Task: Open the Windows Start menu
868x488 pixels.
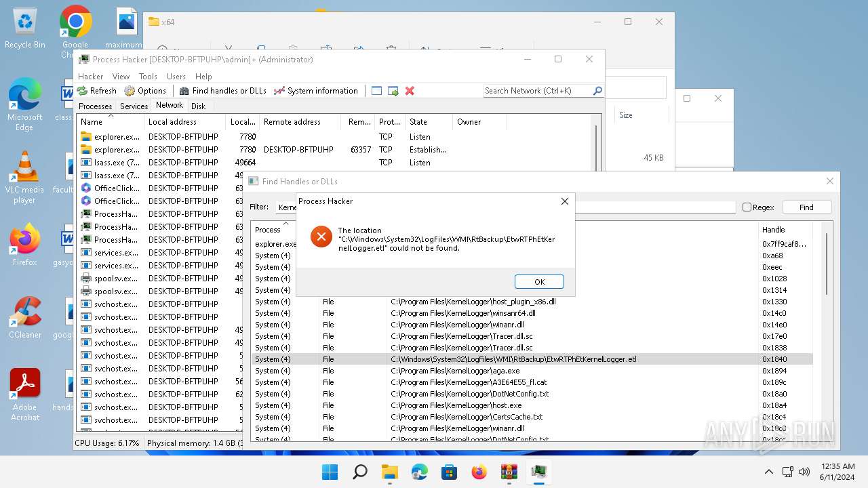Action: pyautogui.click(x=330, y=472)
